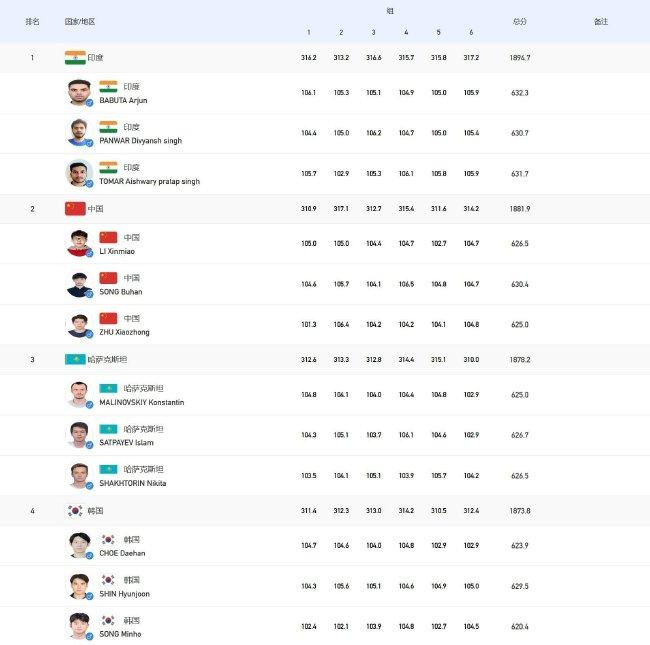Select India team total score 1894.7
Viewport: 650px width, 645px height.
point(520,58)
